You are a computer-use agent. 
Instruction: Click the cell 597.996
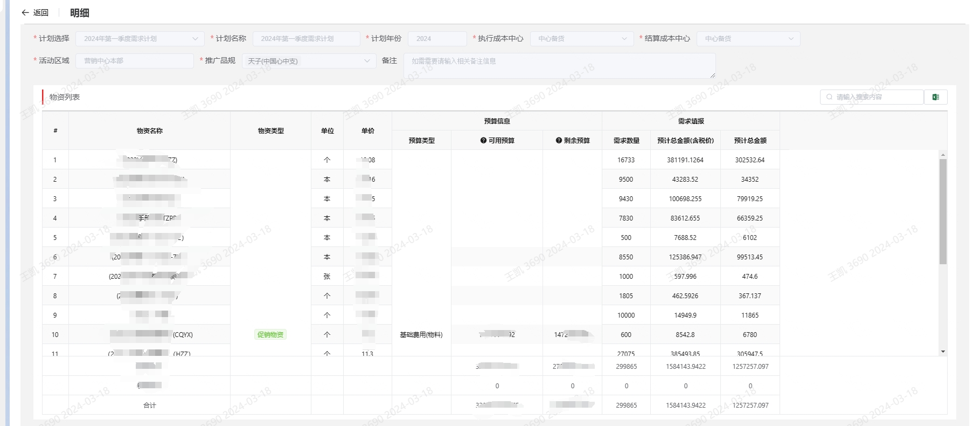[x=685, y=277]
